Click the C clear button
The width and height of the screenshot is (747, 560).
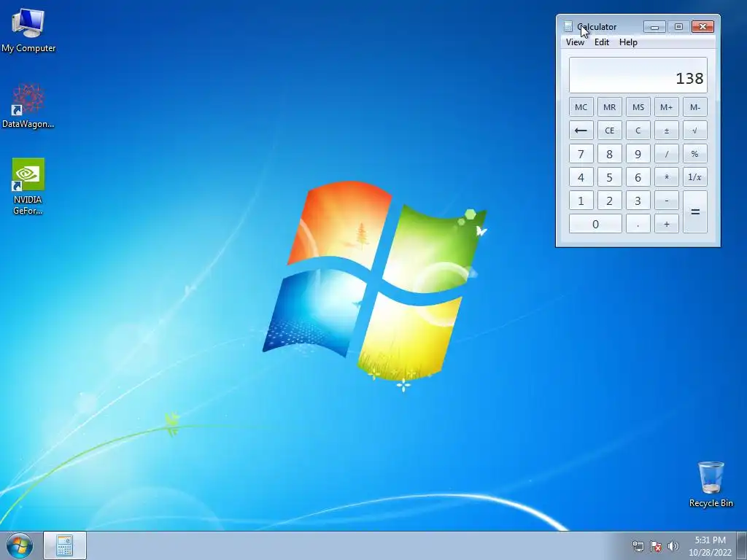[x=638, y=131]
